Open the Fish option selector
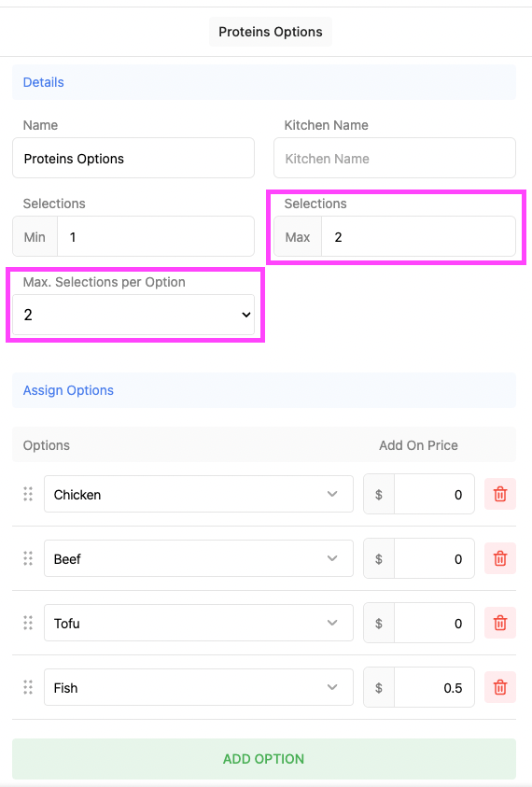 click(x=199, y=687)
